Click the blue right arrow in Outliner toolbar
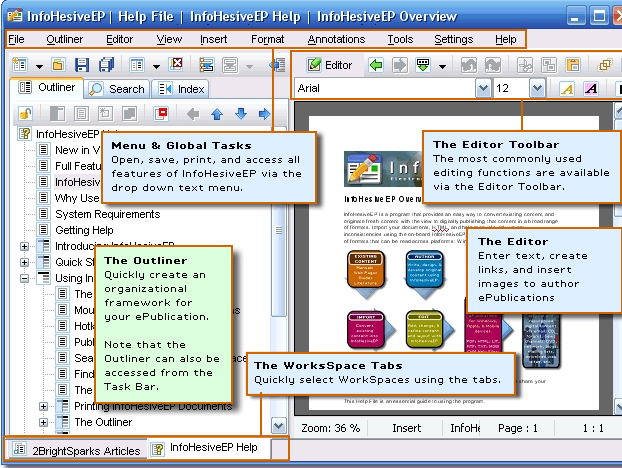The image size is (622, 468). pyautogui.click(x=264, y=114)
